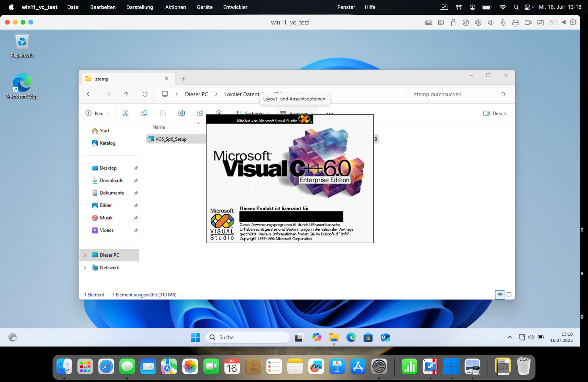Screen dimensions: 588x382
Task: Click the Name column header
Action: (158, 127)
